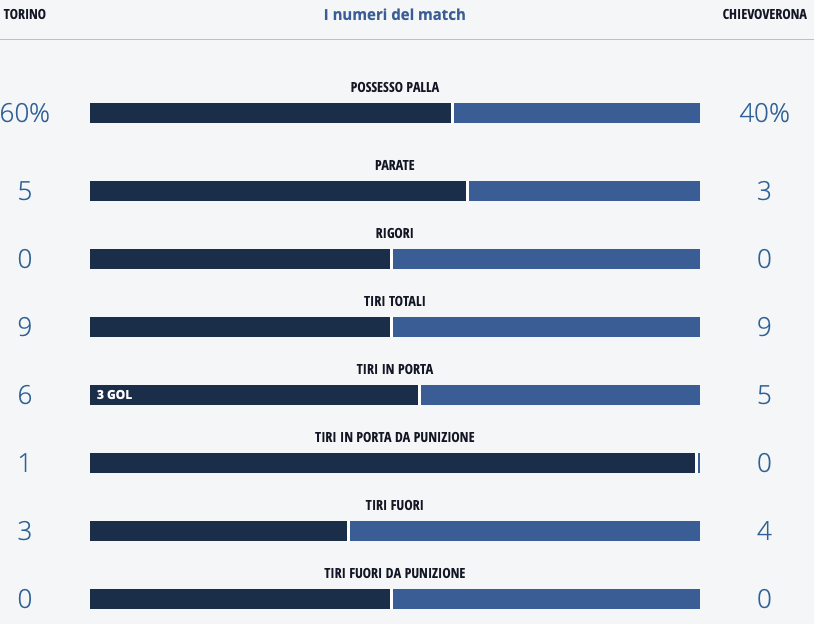Click the TORINO team name header

25,15
